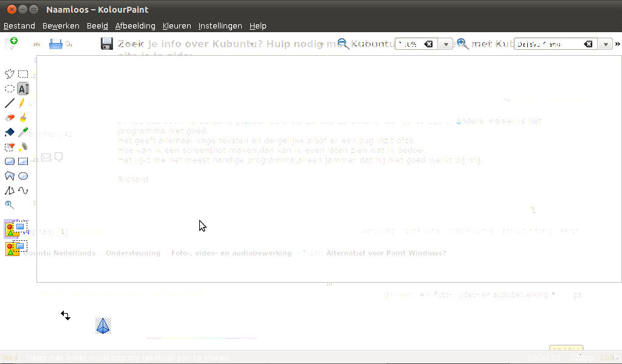The image size is (622, 364).
Task: Click the swap colors arrows
Action: pos(65,315)
